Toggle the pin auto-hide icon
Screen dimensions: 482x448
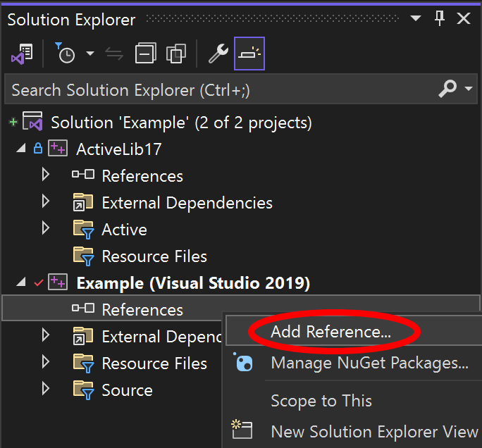tap(440, 19)
